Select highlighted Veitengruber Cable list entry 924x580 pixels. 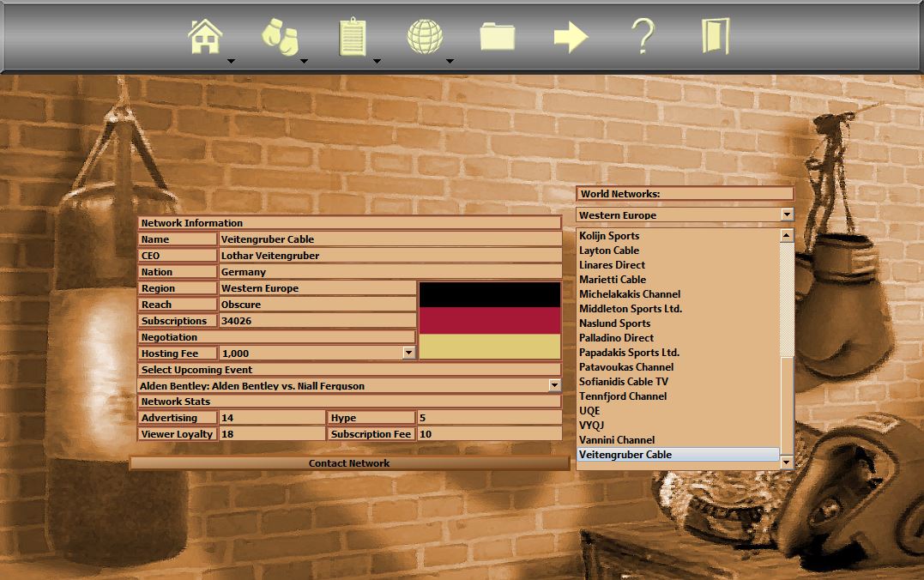click(679, 455)
